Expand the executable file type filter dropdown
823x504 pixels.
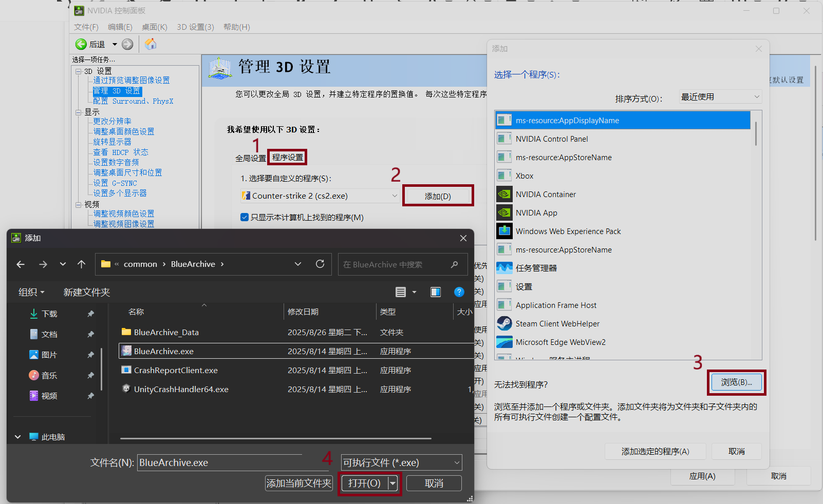(x=456, y=463)
